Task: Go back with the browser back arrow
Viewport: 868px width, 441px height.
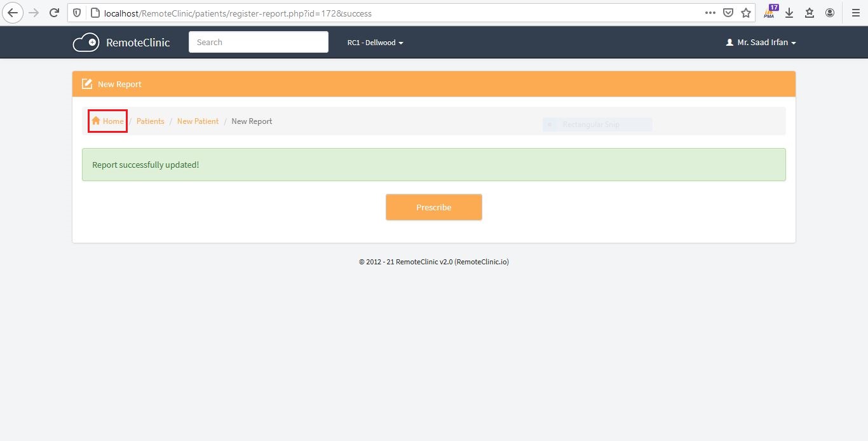Action: coord(13,13)
